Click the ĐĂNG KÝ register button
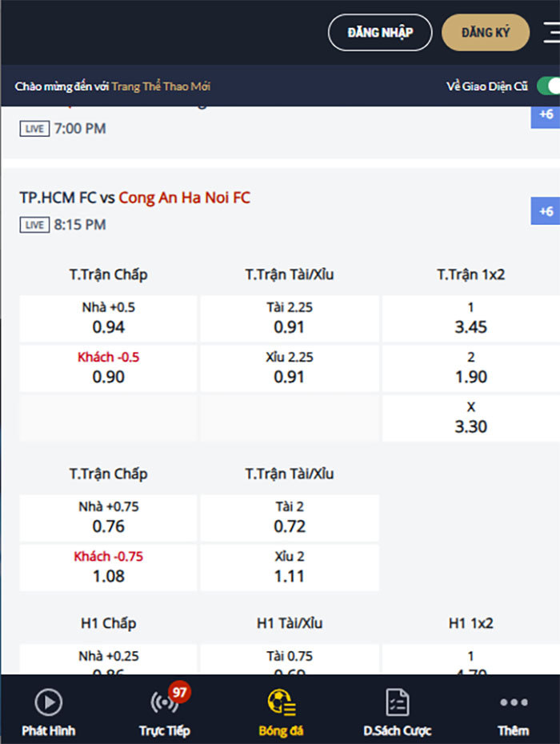The image size is (560, 744). 486,33
